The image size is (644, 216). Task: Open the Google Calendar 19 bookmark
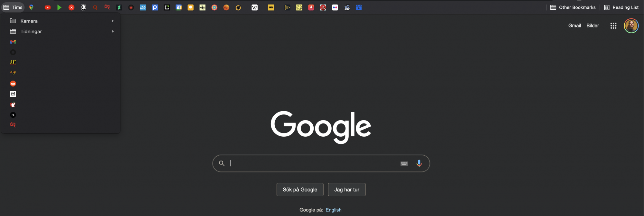(179, 7)
